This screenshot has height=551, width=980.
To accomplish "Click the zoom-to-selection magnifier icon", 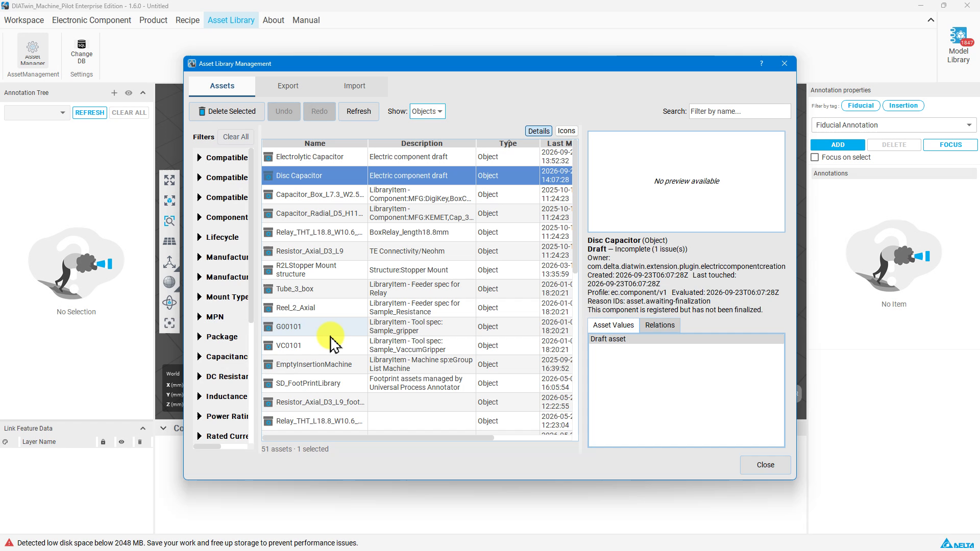I will pyautogui.click(x=169, y=221).
